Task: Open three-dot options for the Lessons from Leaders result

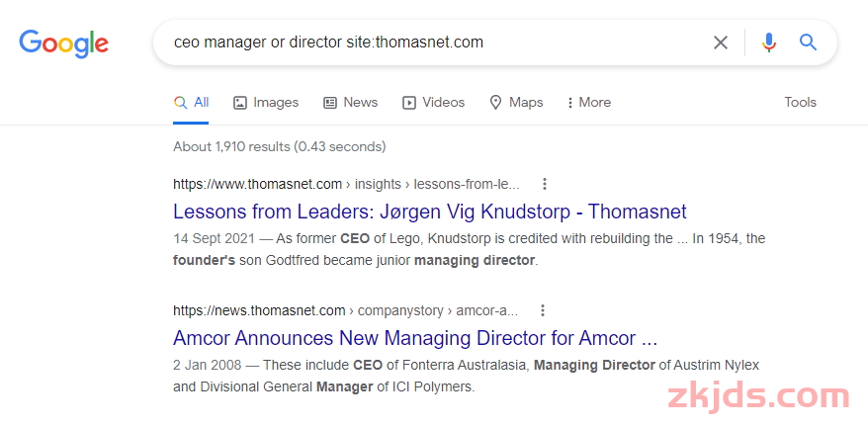Action: (545, 184)
